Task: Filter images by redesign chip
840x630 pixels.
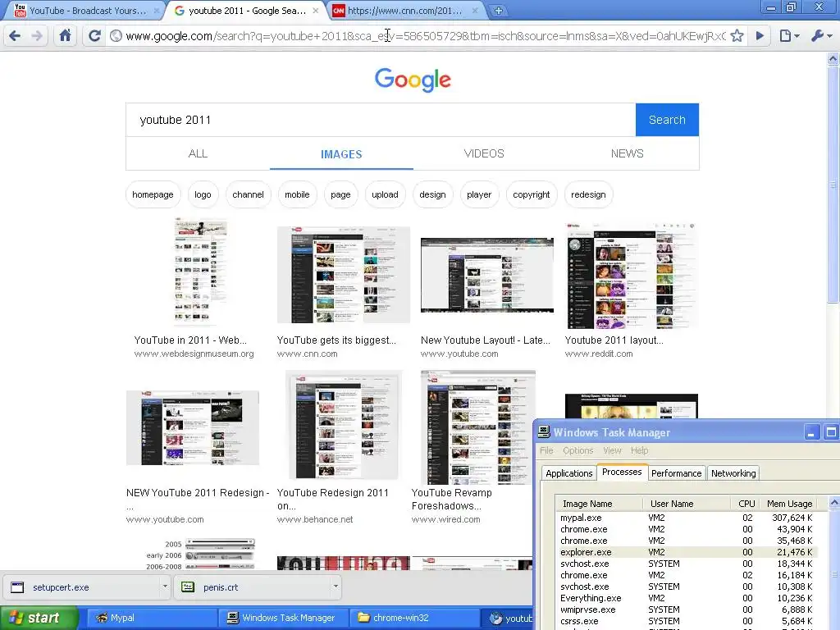Action: (588, 194)
